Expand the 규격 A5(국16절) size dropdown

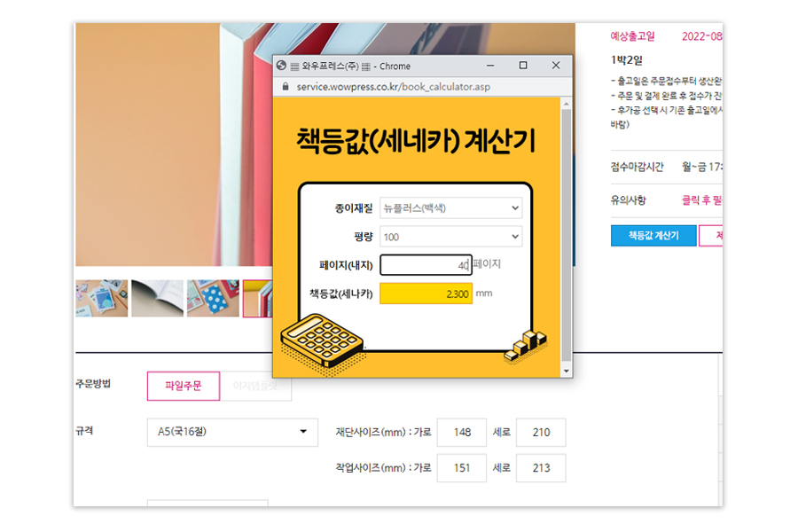pos(232,432)
